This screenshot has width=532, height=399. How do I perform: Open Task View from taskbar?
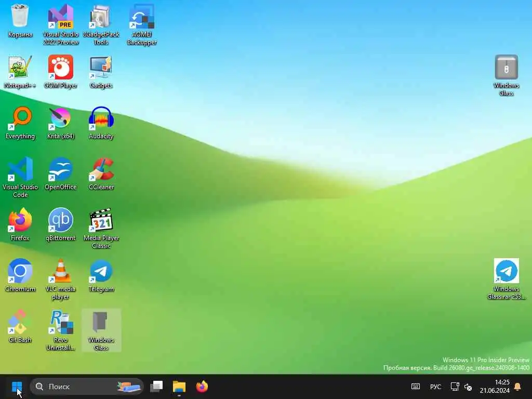156,387
